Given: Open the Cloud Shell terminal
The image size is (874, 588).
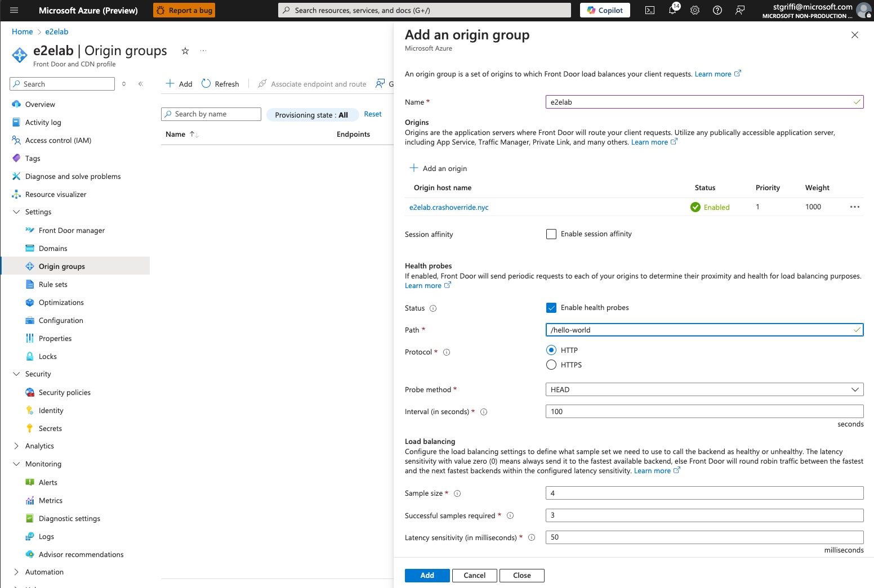Looking at the screenshot, I should point(650,10).
